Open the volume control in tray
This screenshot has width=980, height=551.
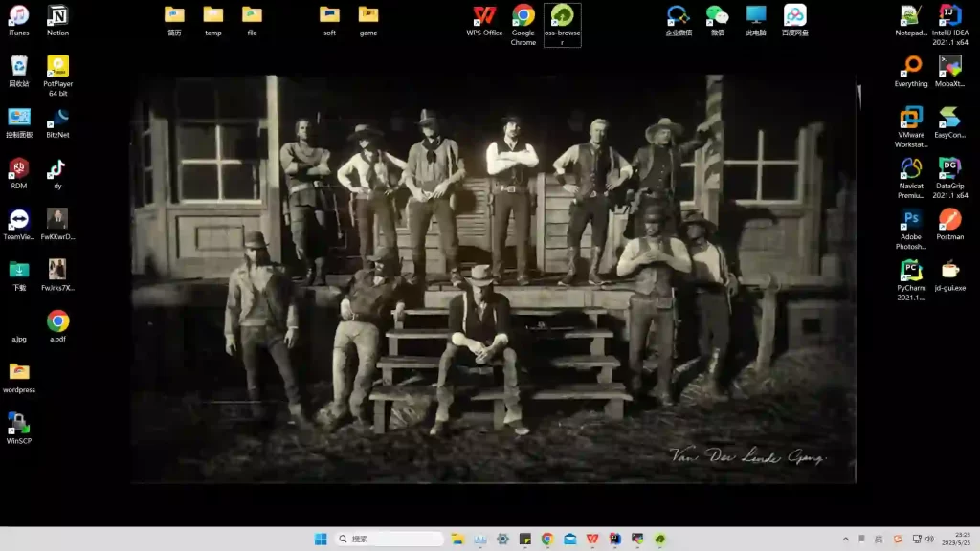coord(929,539)
